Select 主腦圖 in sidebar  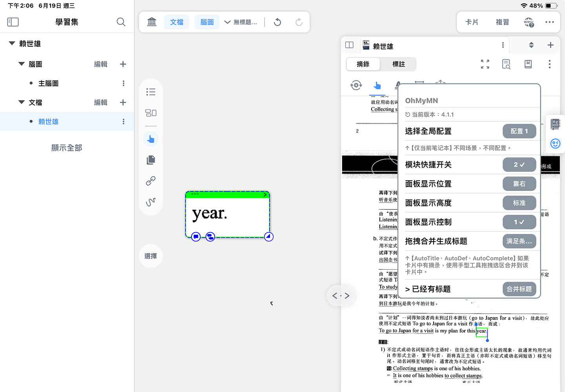click(x=48, y=83)
